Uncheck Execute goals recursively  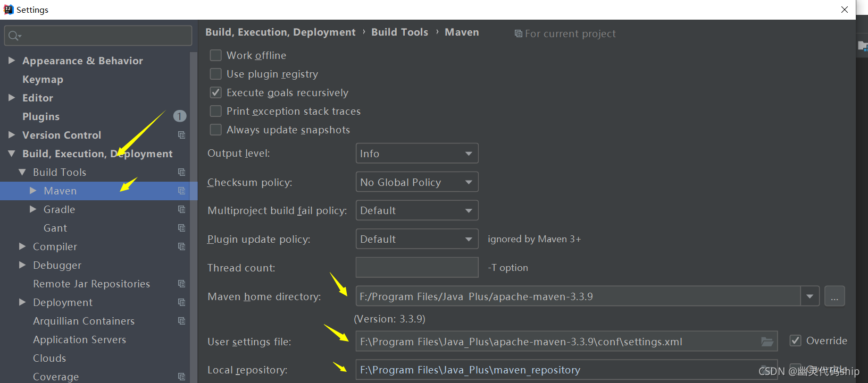point(215,92)
